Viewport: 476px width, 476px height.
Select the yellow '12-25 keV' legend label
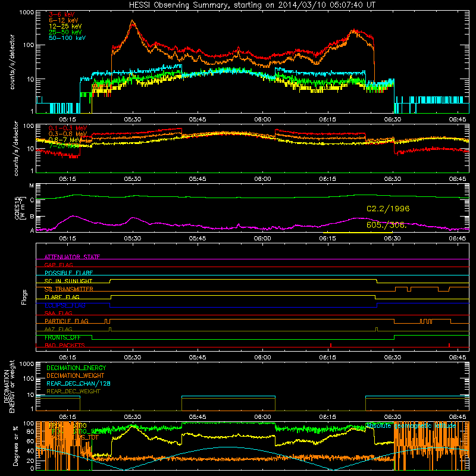(65, 26)
